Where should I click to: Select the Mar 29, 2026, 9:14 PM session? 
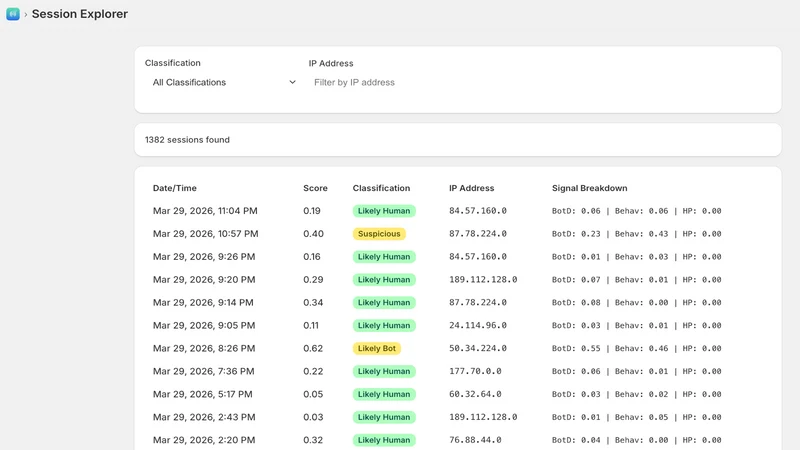(458, 303)
